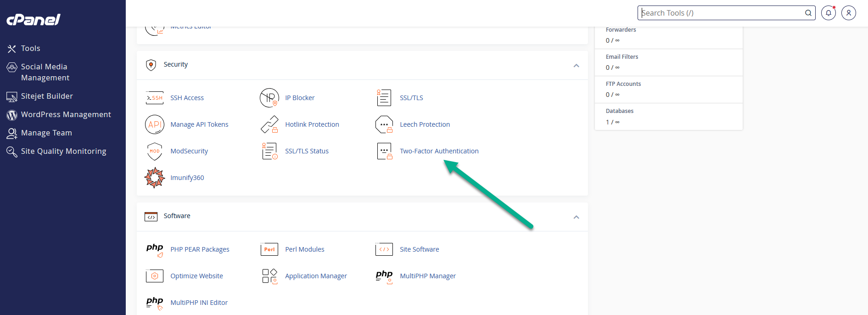Open the SSL/TLS link

411,98
